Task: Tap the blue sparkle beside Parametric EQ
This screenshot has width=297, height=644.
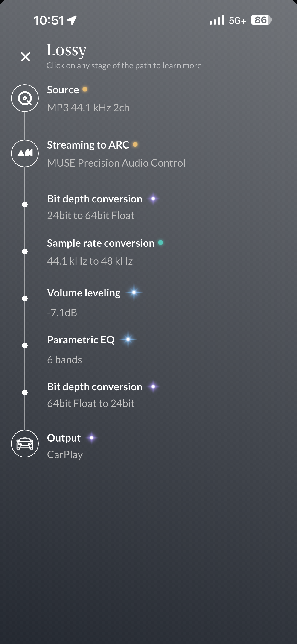Action: click(x=128, y=339)
